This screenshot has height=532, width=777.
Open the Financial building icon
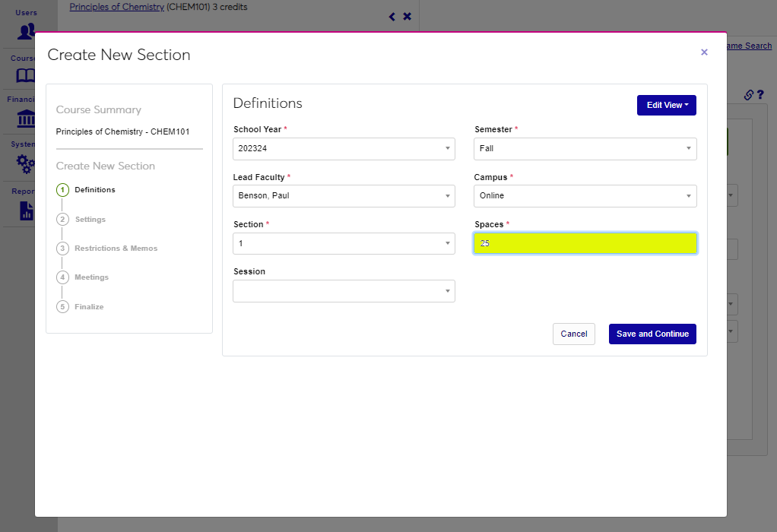tap(26, 119)
